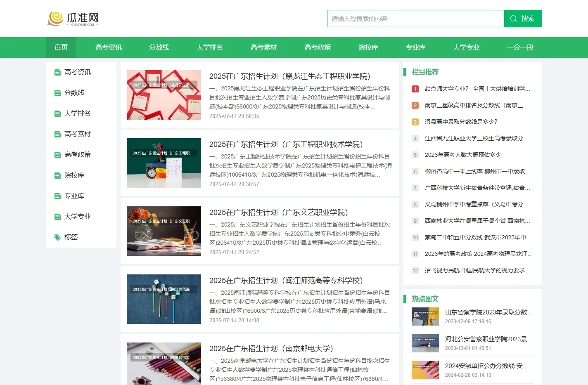Open hot article 2024安徽单招公办分数线
This screenshot has height=385, width=588.
[x=487, y=366]
